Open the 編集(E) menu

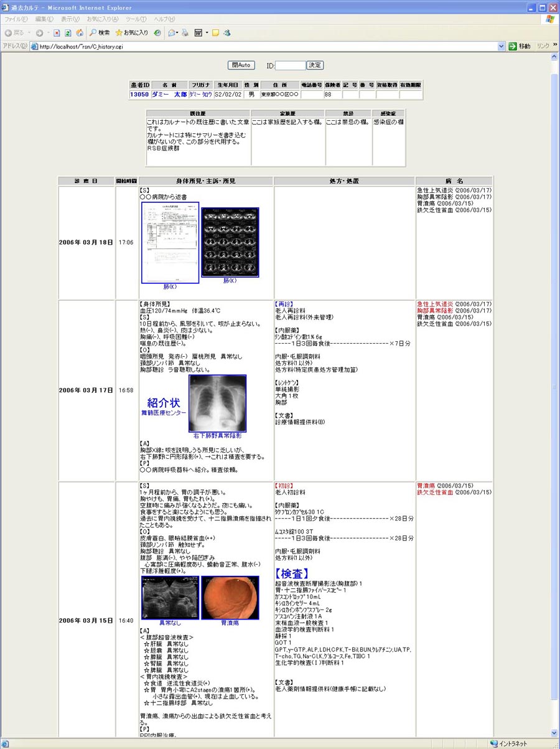[x=44, y=19]
